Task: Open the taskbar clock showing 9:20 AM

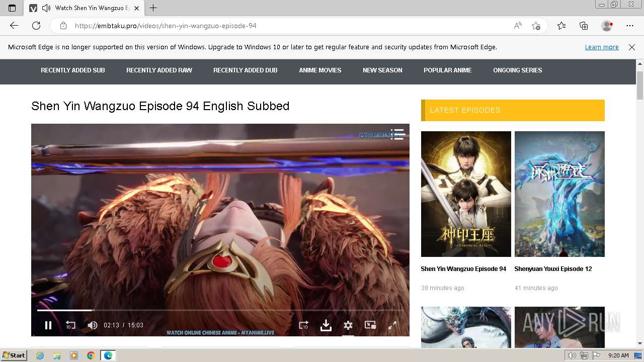Action: [x=618, y=355]
